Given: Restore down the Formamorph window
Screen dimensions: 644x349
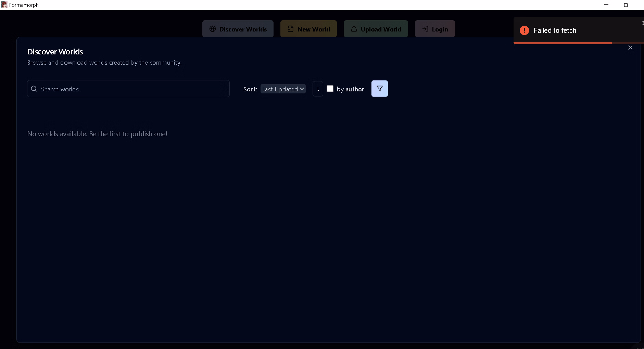Looking at the screenshot, I should click(626, 5).
